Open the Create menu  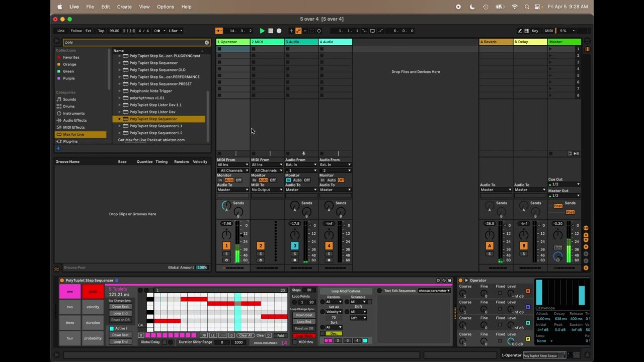(x=124, y=7)
